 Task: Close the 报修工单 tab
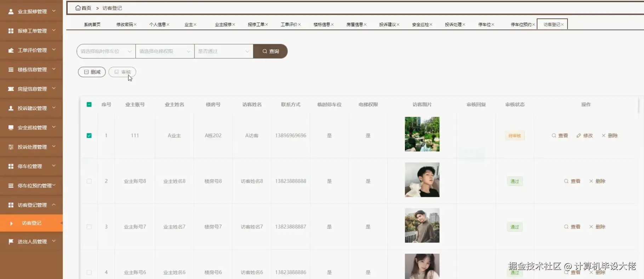[x=267, y=24]
